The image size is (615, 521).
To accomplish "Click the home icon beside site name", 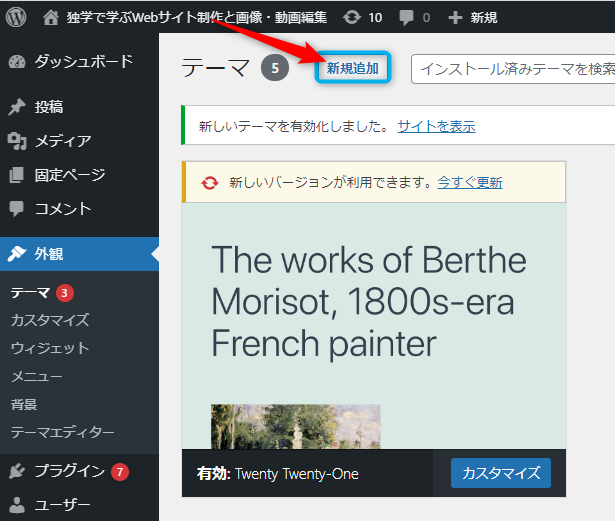I will [x=51, y=18].
